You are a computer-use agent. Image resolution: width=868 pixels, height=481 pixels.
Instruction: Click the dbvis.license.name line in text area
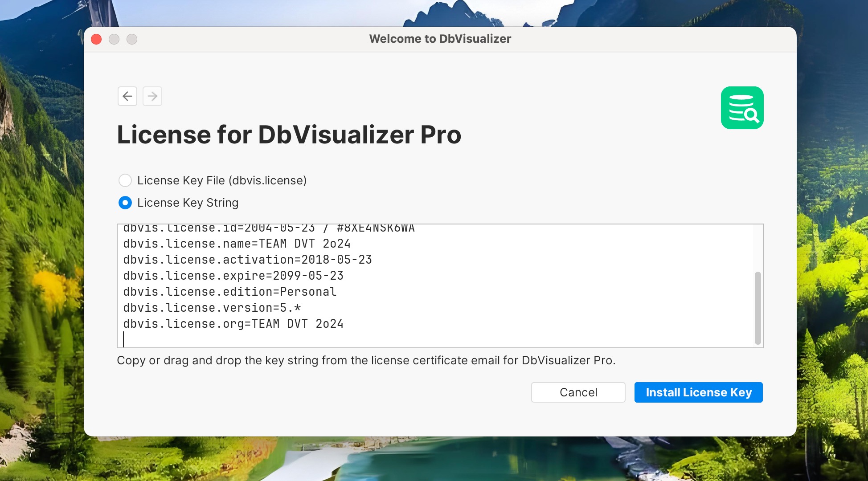(x=237, y=244)
